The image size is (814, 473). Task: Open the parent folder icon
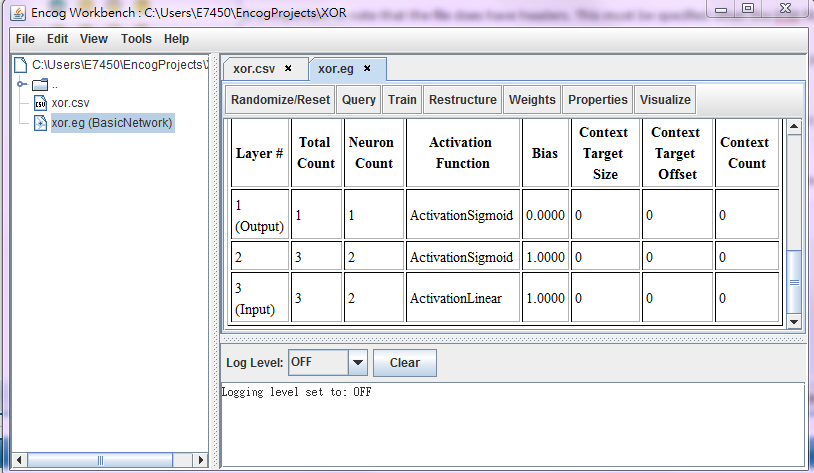[40, 85]
